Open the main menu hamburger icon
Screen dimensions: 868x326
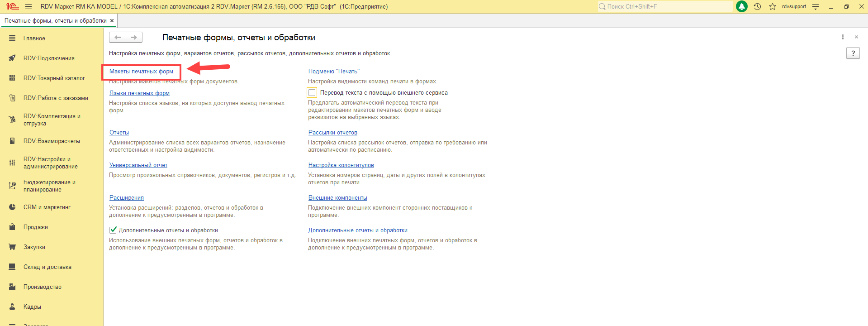click(28, 7)
